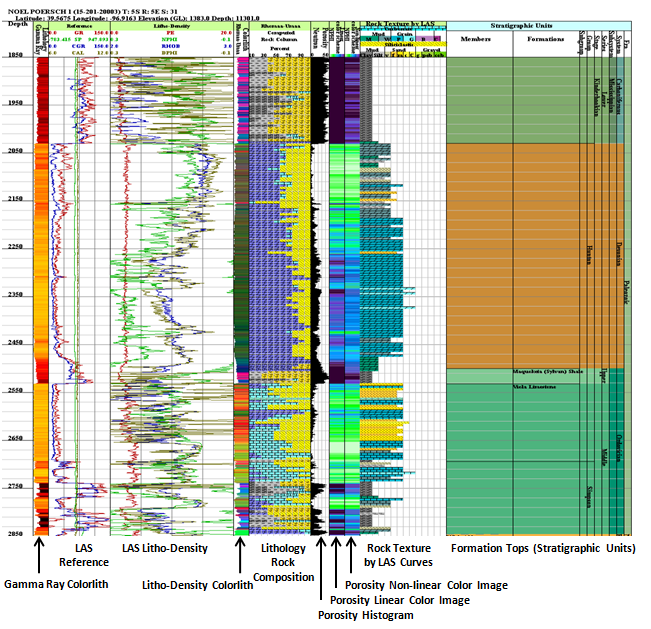Click the Porosity Linear Color Image caption
This screenshot has height=629, width=651.
[x=400, y=600]
